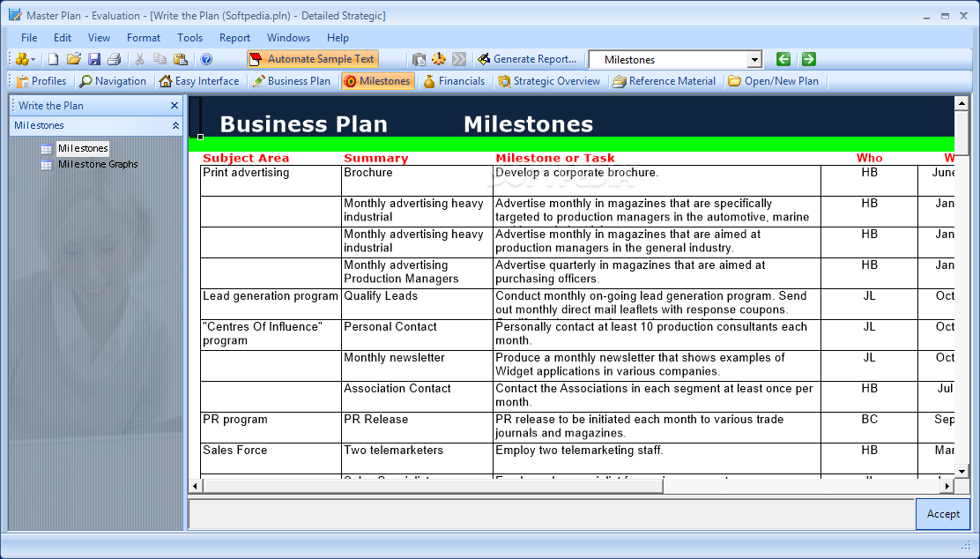Go back with the green left arrow
This screenshot has width=980, height=559.
(783, 59)
